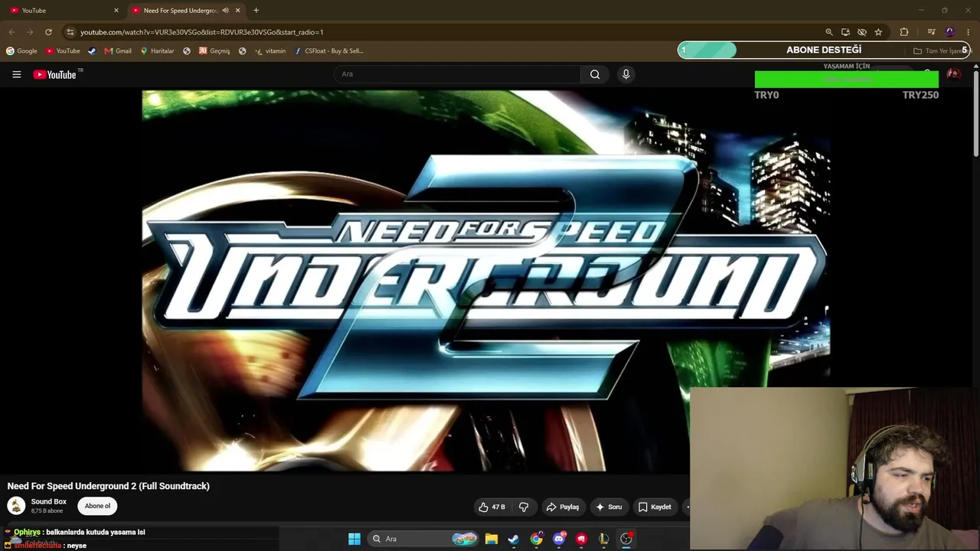Viewport: 980px width, 551px height.
Task: Open the Geçmiş bookmark
Action: (x=214, y=51)
